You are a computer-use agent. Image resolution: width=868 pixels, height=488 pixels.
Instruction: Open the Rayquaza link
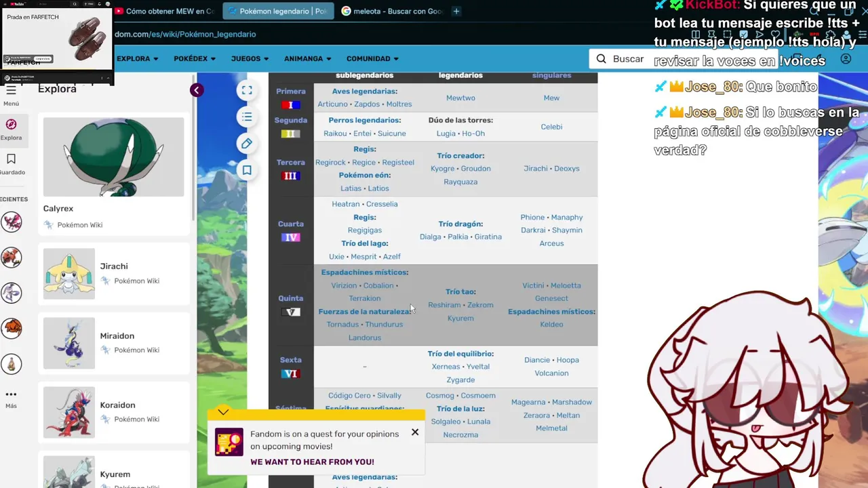coord(460,182)
